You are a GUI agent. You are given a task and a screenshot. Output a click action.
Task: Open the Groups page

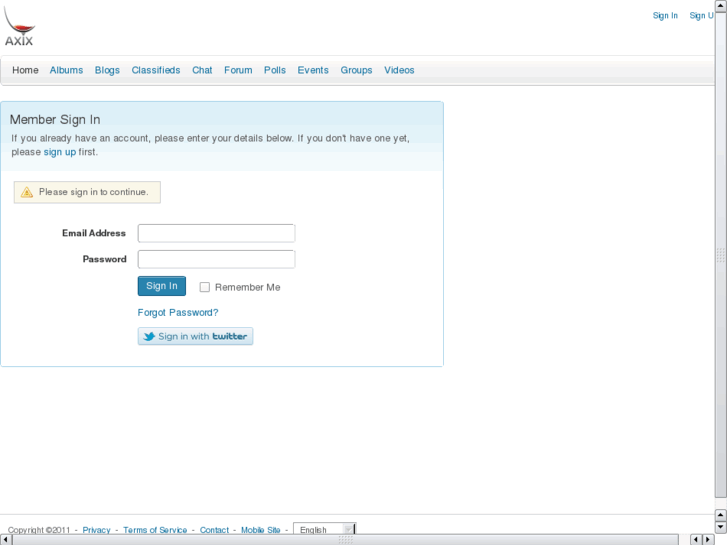[x=356, y=70]
